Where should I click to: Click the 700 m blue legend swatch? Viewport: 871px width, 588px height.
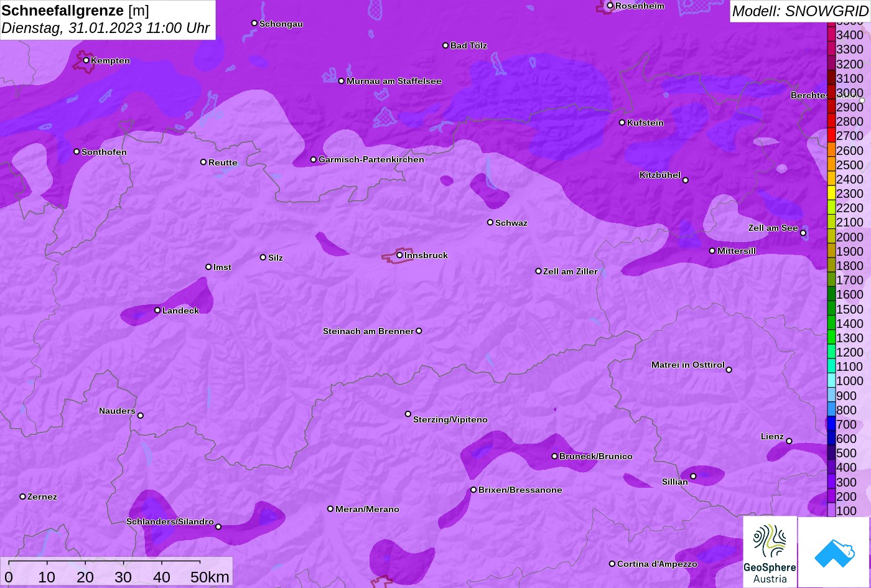(x=831, y=424)
